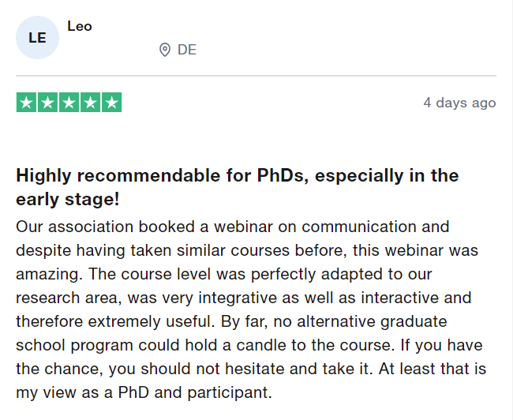Click the fifth green rating star
The height and width of the screenshot is (420, 513).
(112, 103)
